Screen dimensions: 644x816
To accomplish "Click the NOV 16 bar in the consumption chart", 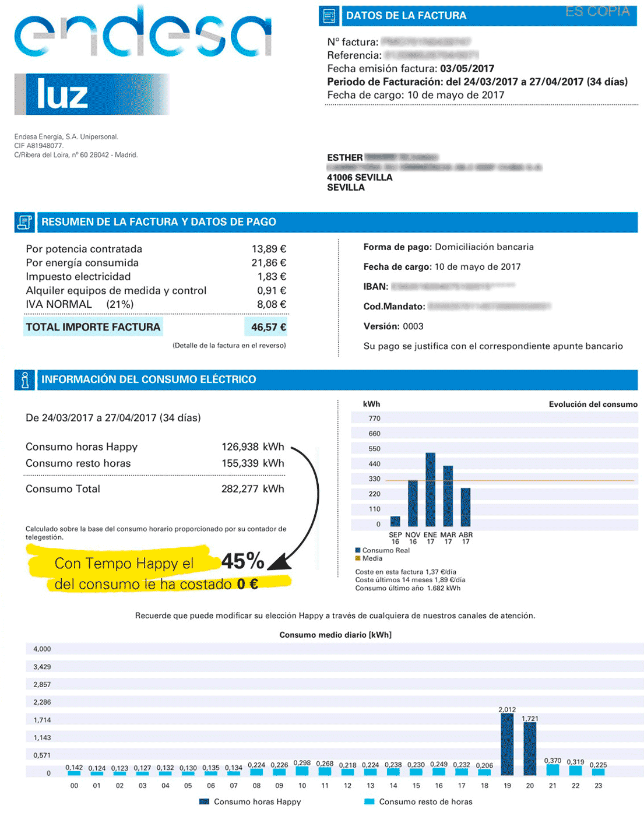I will [x=413, y=504].
